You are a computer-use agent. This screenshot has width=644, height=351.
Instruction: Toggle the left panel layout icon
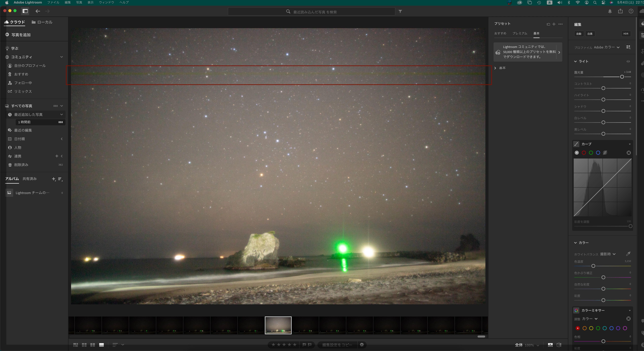point(25,11)
